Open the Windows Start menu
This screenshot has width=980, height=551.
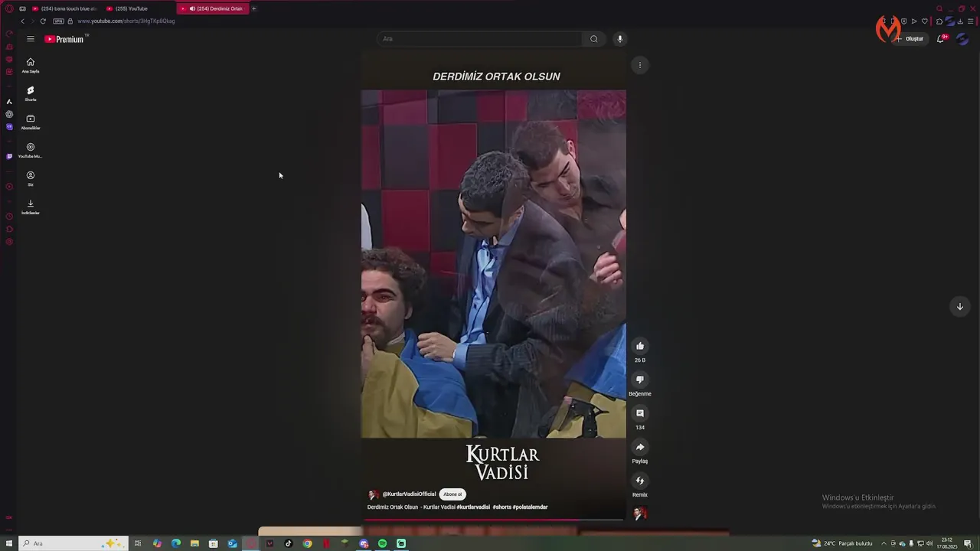point(9,543)
